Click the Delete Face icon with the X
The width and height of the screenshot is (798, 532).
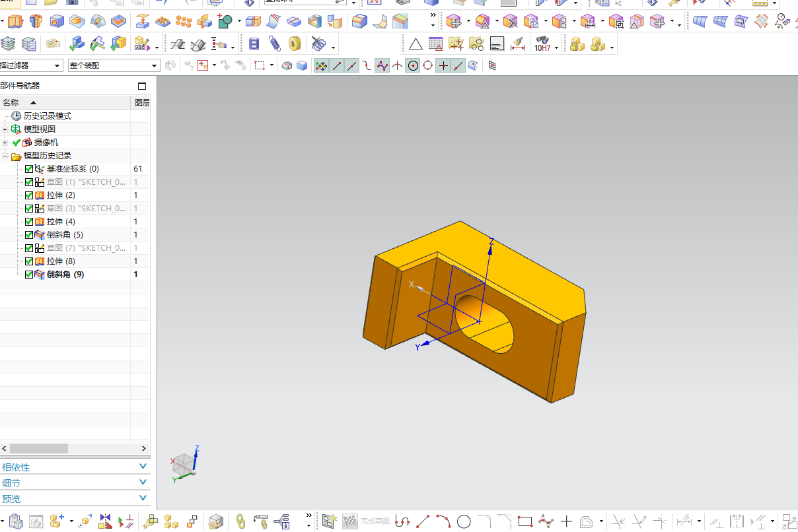click(509, 22)
